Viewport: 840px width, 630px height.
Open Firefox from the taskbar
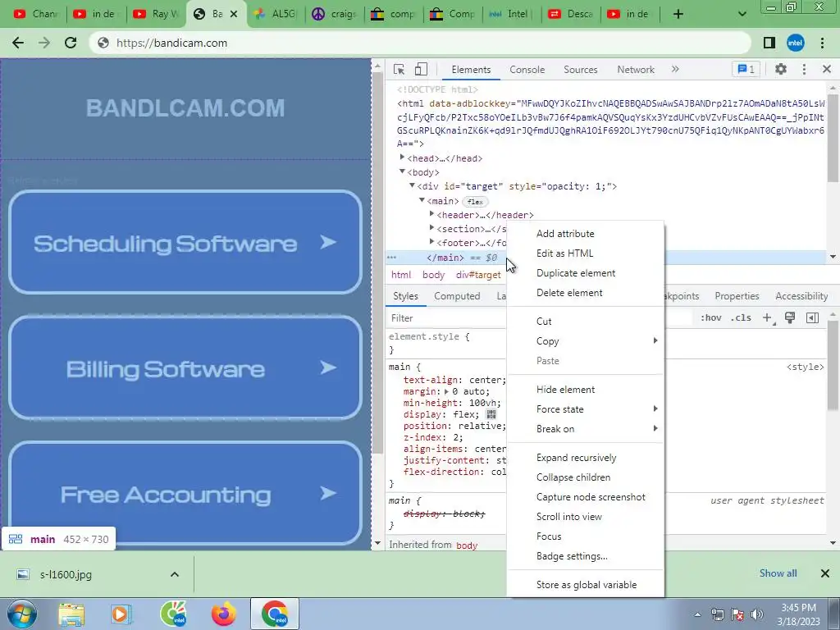pos(224,614)
